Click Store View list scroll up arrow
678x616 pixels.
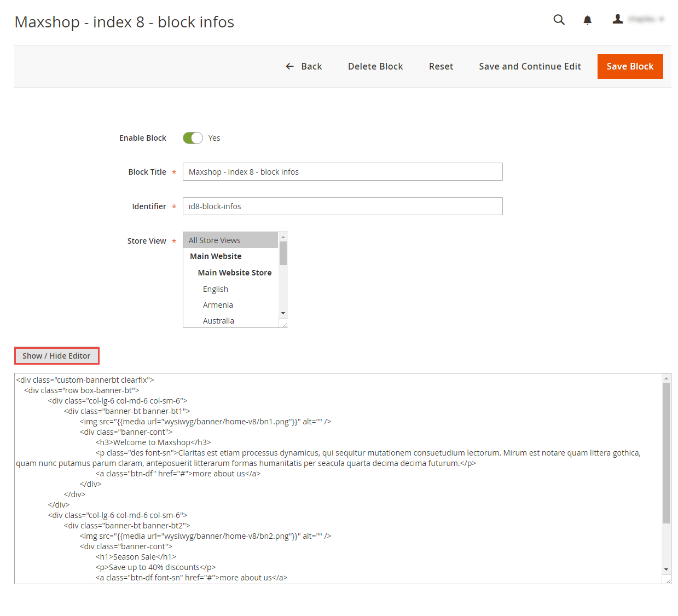pyautogui.click(x=283, y=237)
